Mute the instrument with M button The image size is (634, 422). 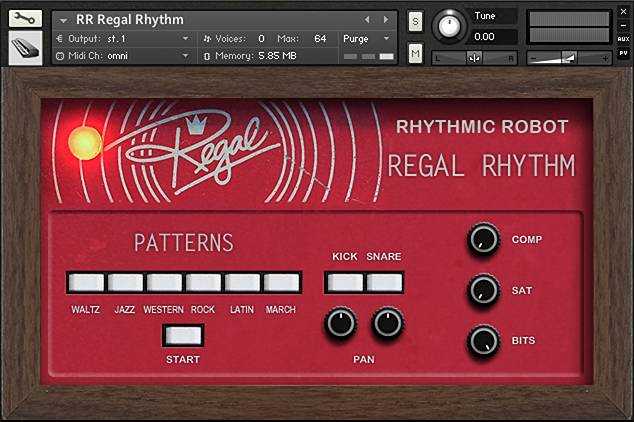[415, 53]
